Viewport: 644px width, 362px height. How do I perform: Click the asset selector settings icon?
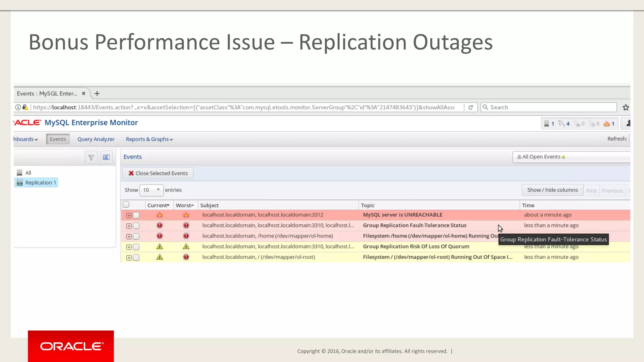106,157
